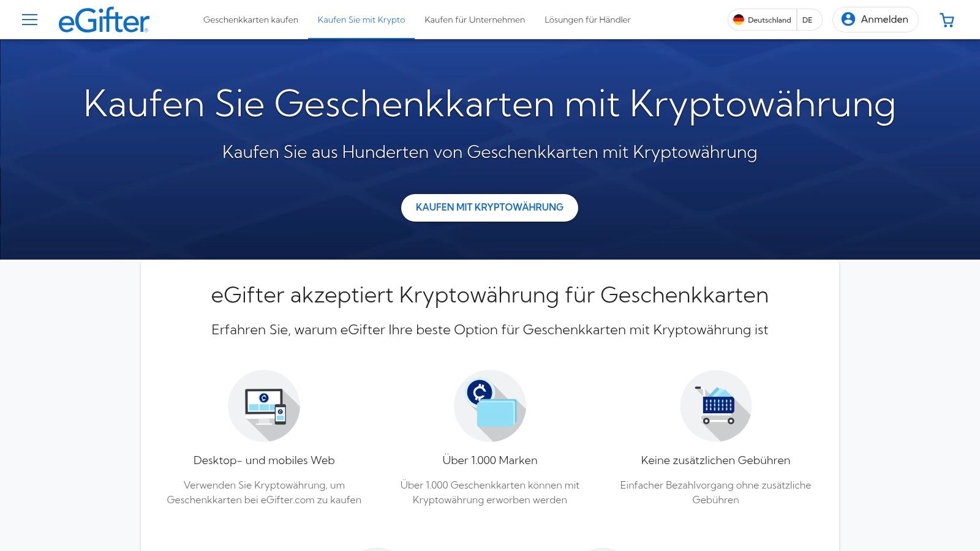Screen dimensions: 980x551
Task: Open Lösungen für Händler
Action: (587, 20)
